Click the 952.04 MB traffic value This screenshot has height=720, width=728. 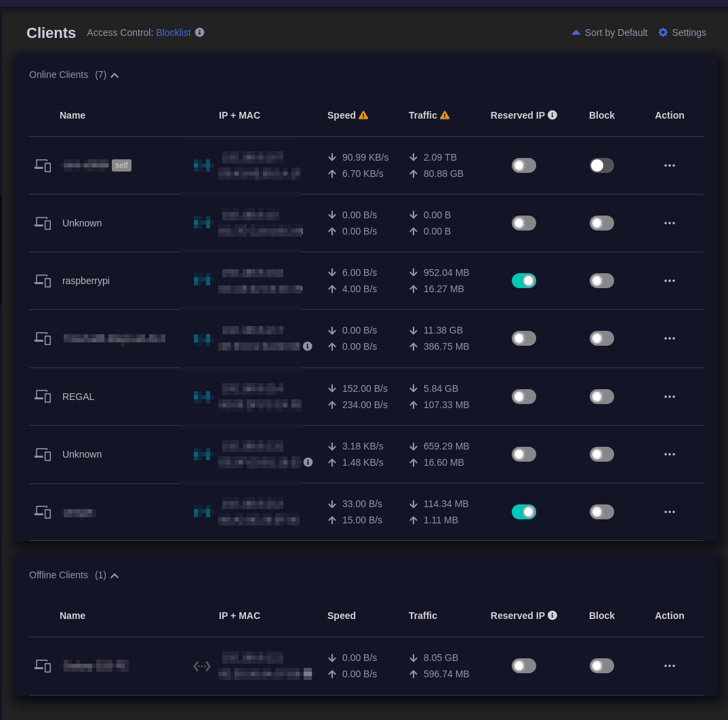point(446,273)
